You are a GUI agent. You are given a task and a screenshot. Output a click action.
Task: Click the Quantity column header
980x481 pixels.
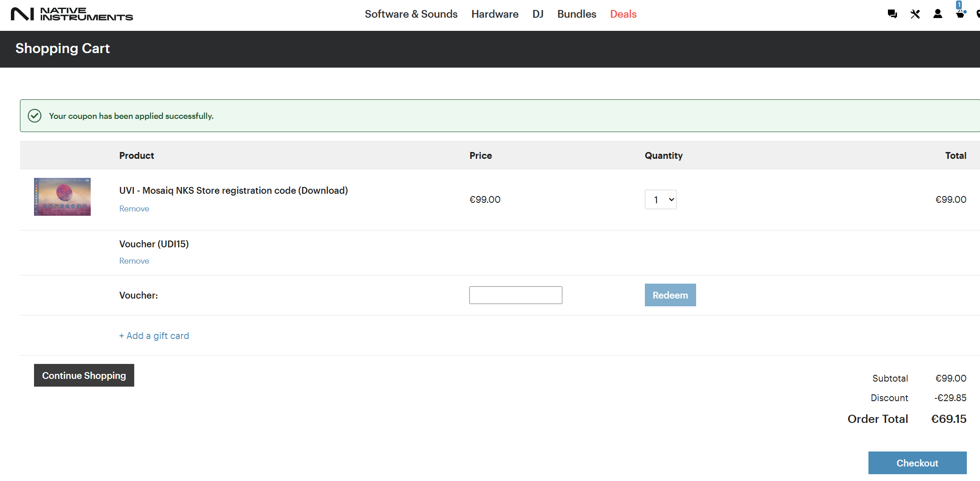click(663, 156)
